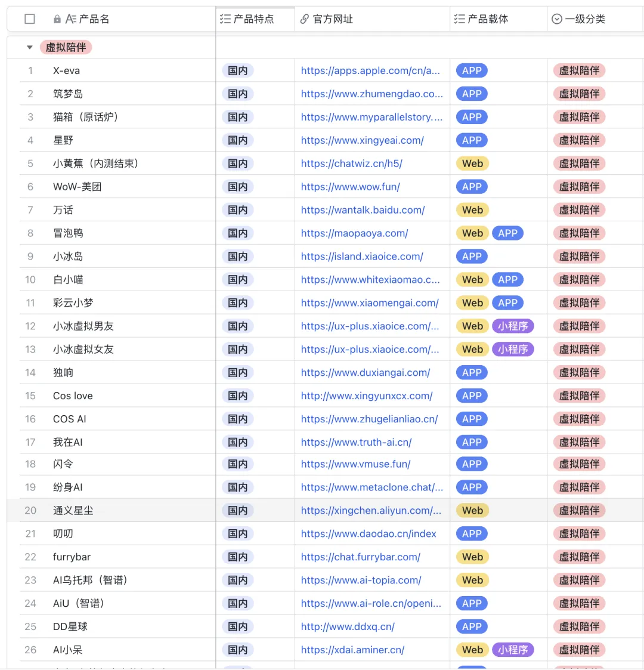Open the myparallelstory link for 猫箱

click(x=371, y=117)
